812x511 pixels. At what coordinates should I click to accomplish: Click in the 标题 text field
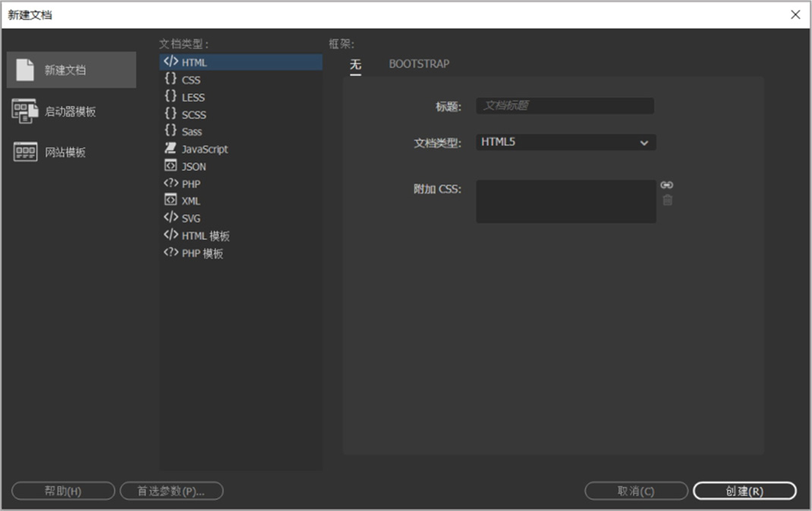(x=565, y=106)
